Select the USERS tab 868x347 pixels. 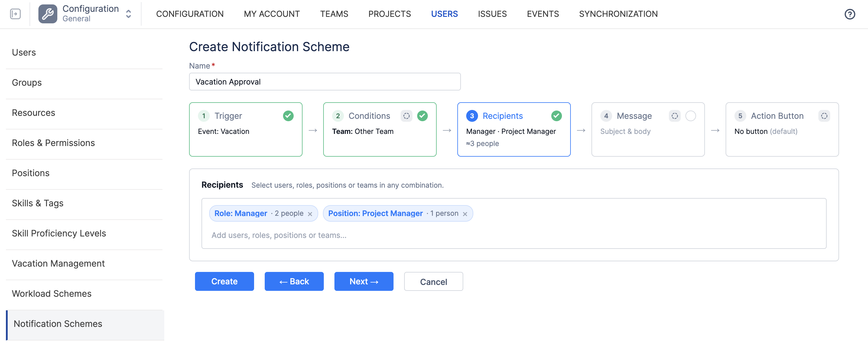pos(444,14)
